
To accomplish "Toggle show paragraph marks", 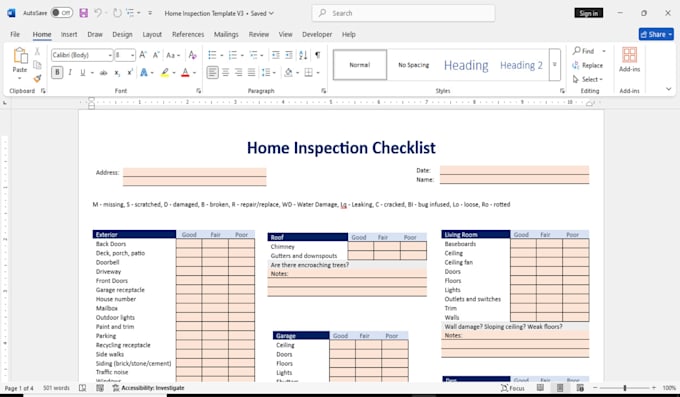I will pyautogui.click(x=318, y=55).
